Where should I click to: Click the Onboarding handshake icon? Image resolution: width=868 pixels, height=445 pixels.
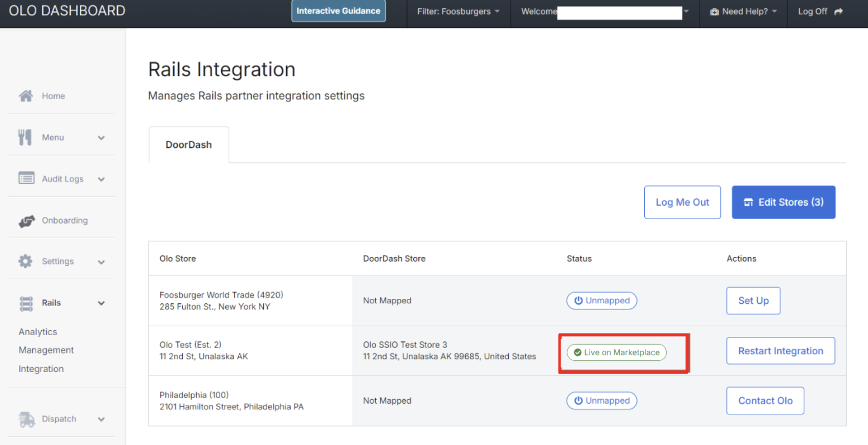[26, 221]
